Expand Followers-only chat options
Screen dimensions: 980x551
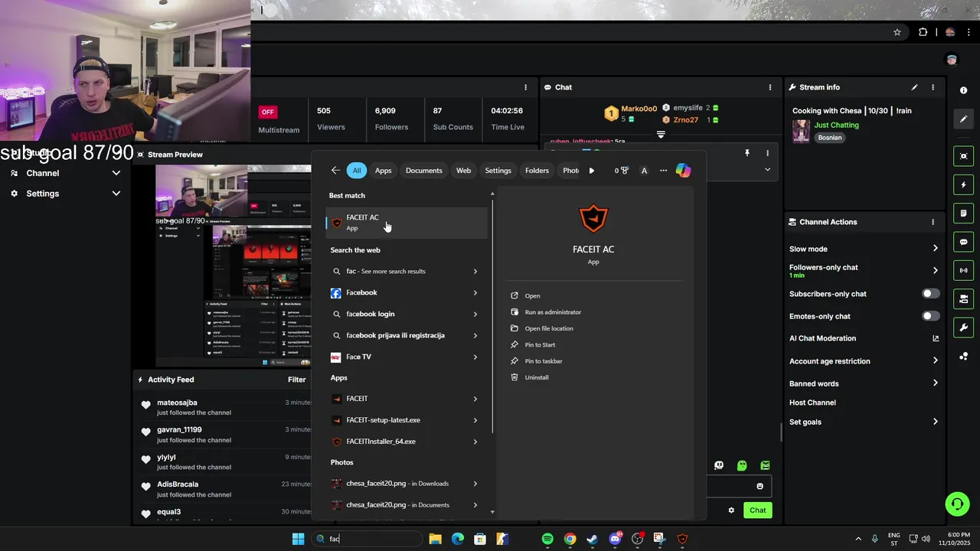tap(935, 270)
